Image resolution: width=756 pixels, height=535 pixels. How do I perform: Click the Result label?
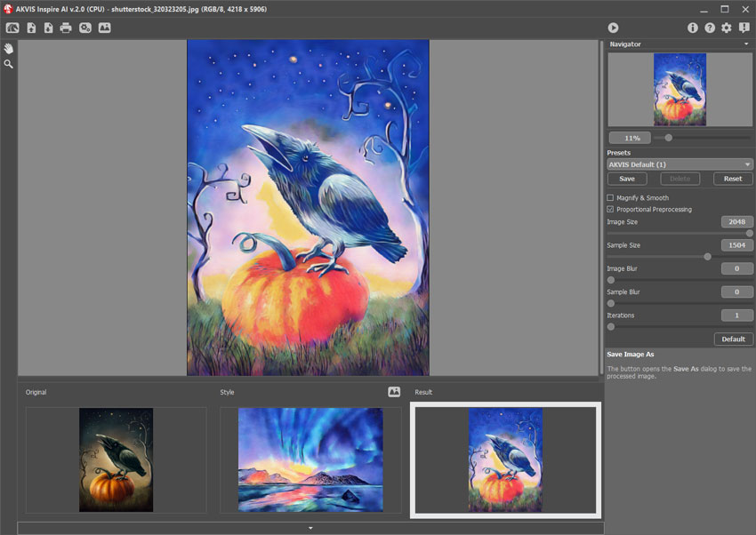pos(423,392)
